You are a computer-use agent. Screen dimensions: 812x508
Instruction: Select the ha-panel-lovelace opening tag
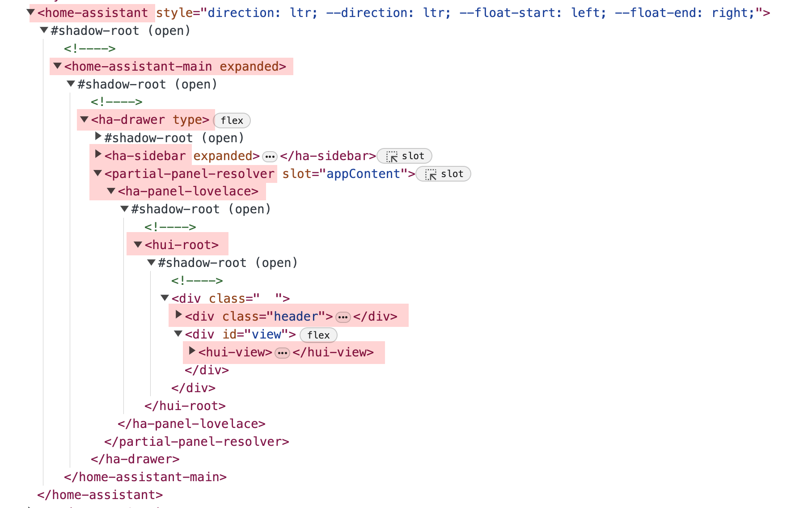[x=188, y=191]
